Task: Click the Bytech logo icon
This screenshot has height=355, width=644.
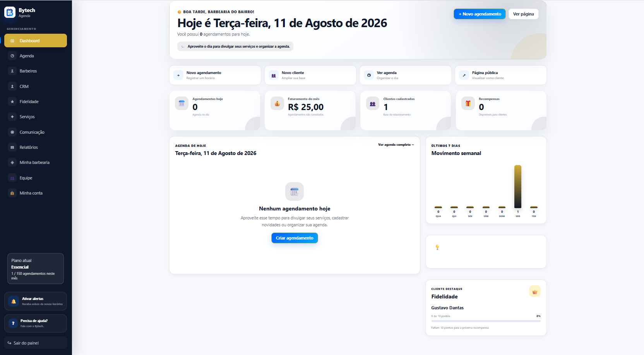Action: pos(10,12)
